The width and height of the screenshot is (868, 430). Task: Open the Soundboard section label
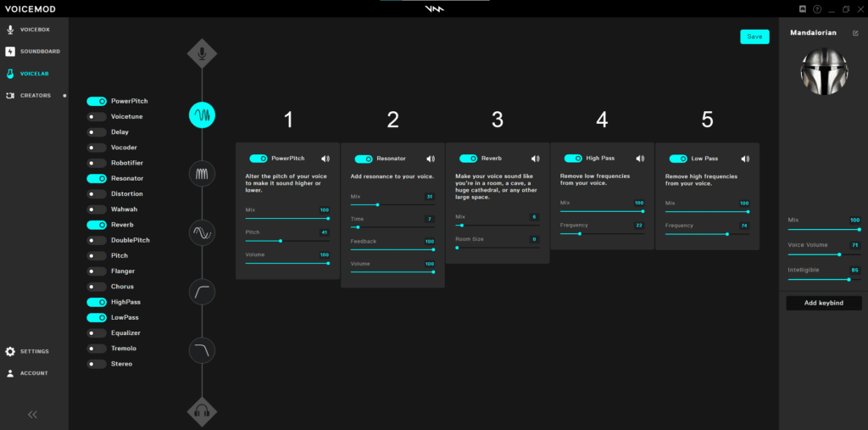pos(41,52)
